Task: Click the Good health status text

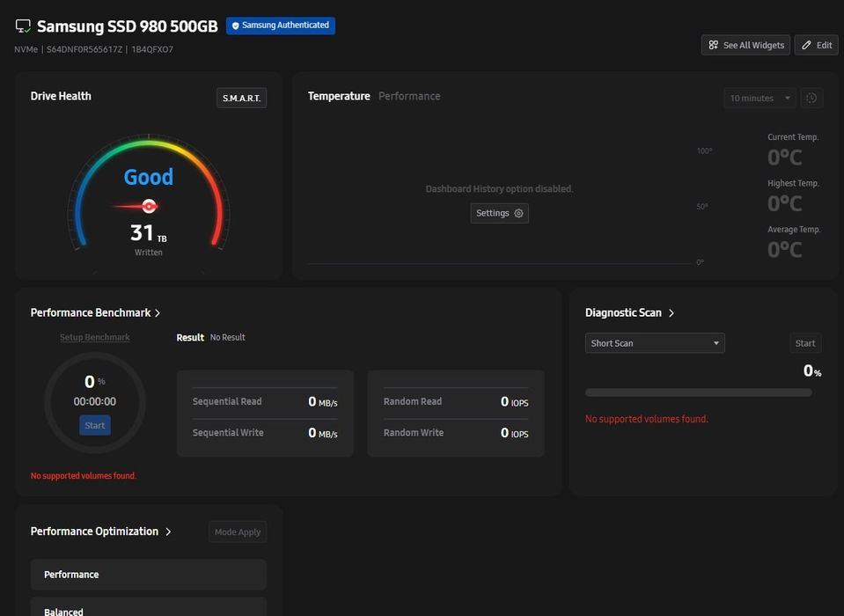Action: [149, 177]
